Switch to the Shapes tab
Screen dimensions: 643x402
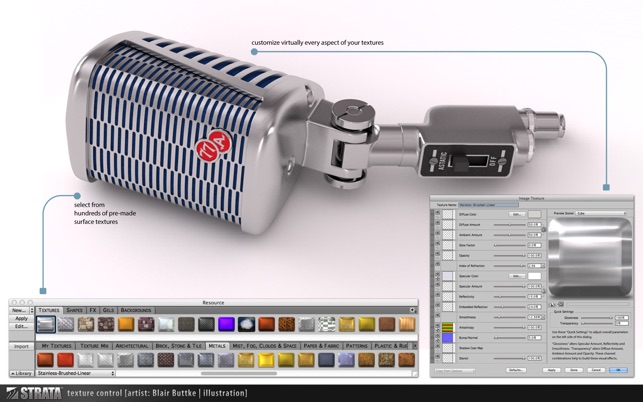tap(75, 311)
